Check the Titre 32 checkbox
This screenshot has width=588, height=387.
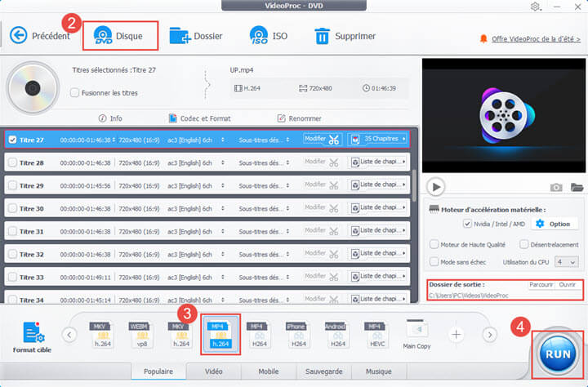pos(13,254)
